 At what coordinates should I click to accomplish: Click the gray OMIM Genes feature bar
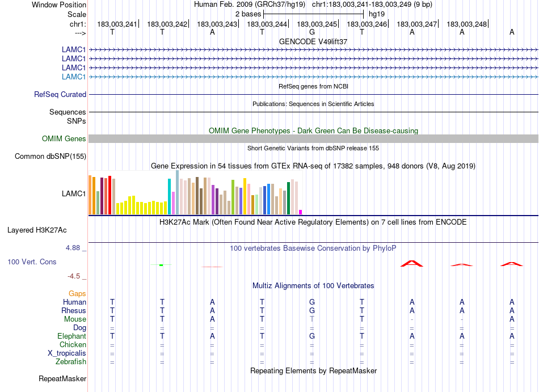pyautogui.click(x=313, y=139)
